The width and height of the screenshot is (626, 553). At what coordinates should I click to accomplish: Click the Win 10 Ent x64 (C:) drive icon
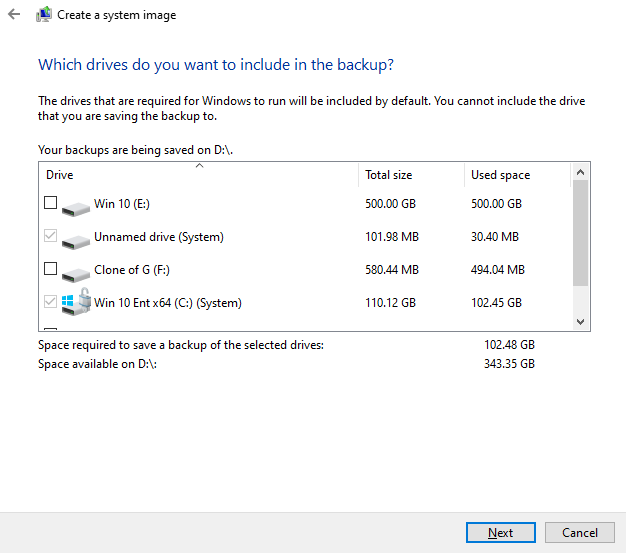(76, 303)
